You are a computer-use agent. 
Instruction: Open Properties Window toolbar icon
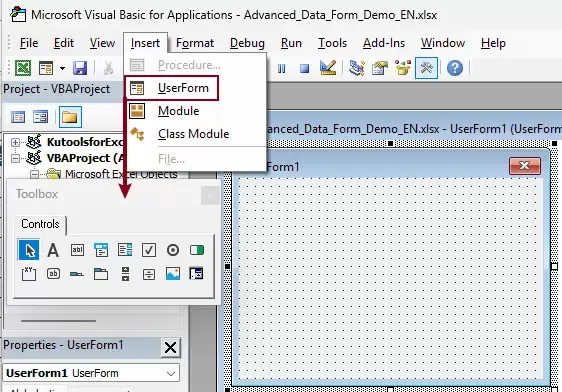[380, 68]
